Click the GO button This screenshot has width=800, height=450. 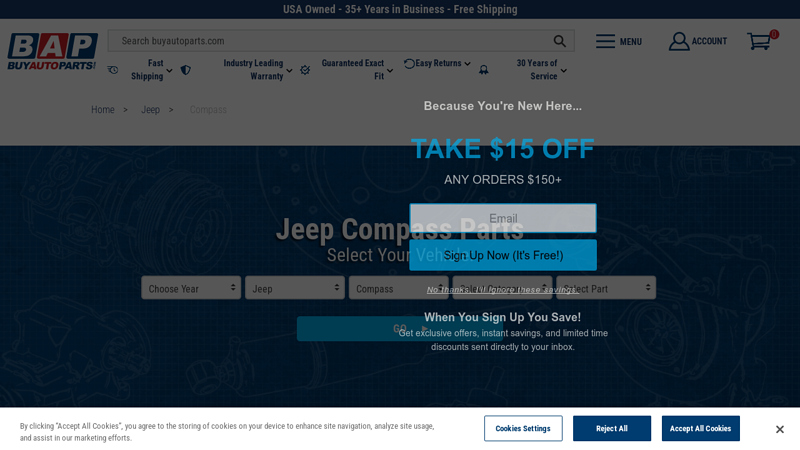[399, 329]
